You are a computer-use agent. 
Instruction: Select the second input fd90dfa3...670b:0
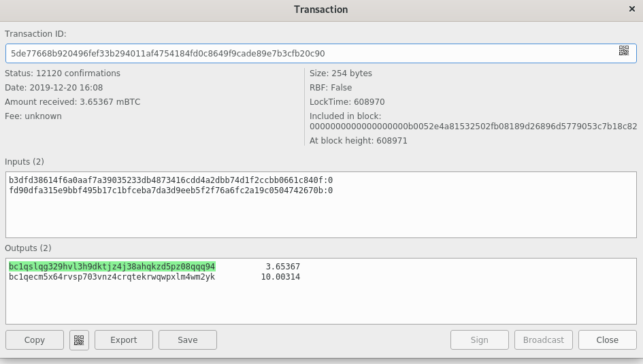(171, 191)
